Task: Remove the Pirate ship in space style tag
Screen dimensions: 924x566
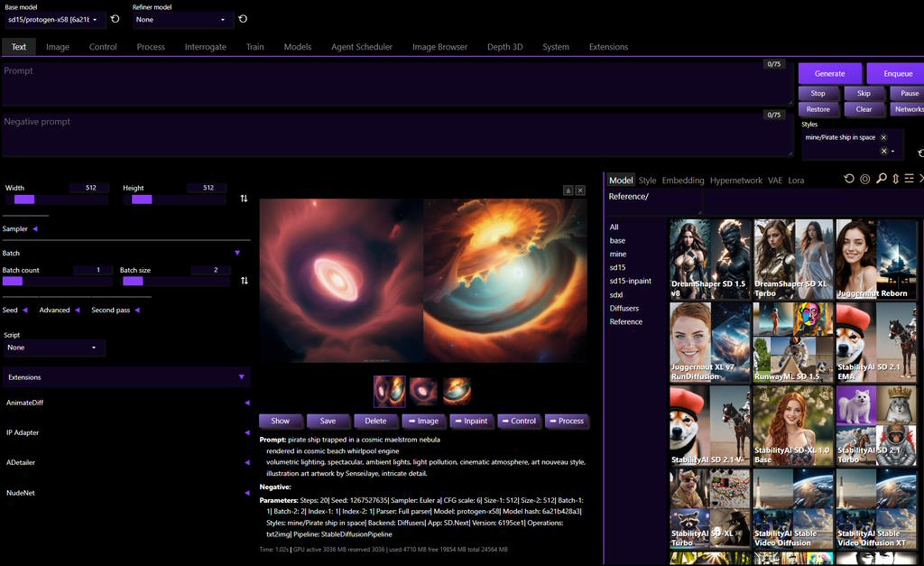Action: 883,137
